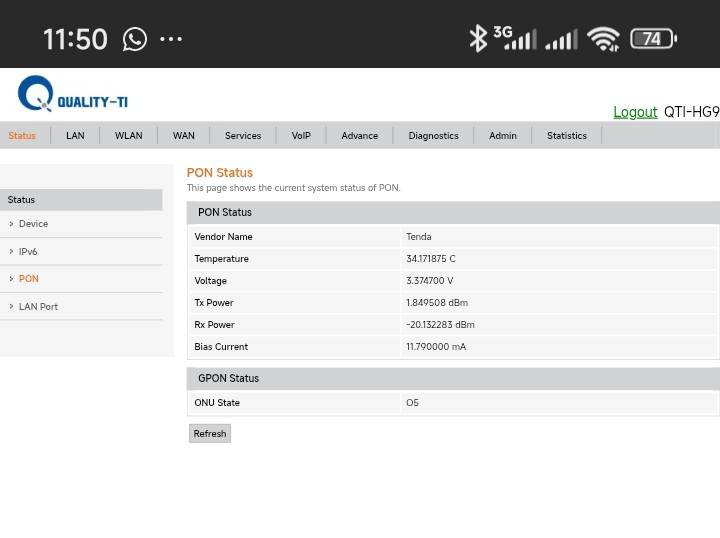Tap the WhatsApp notification icon

pos(135,39)
